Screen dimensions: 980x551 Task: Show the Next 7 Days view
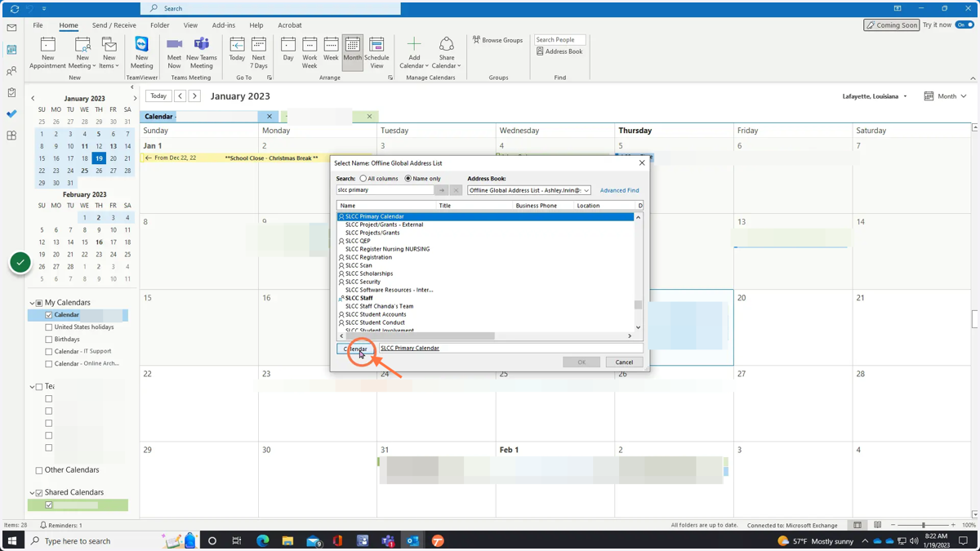[x=259, y=53]
